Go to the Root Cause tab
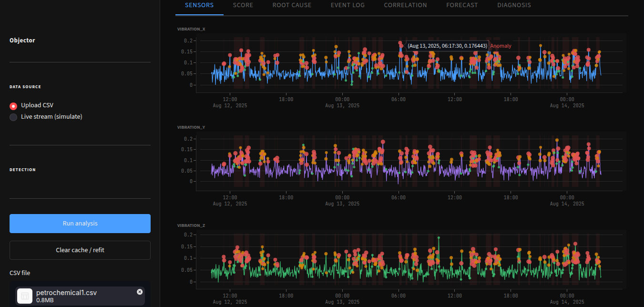Screen dimensions: 644x307 tap(292, 5)
